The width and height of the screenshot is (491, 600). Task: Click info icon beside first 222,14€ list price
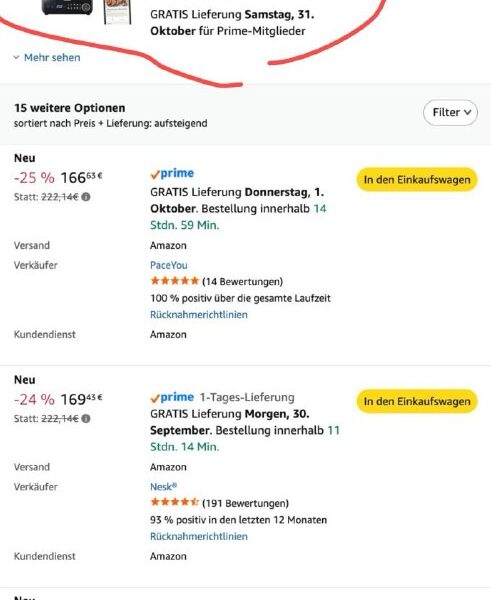[86, 197]
